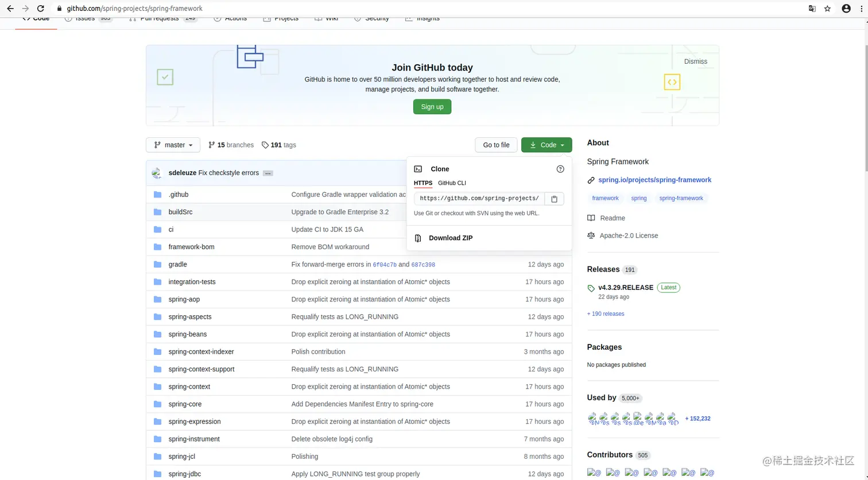Open the integration-tests folder

coord(192,282)
